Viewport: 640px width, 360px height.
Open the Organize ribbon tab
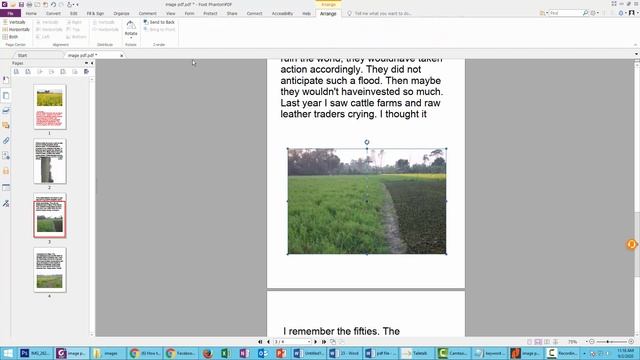click(x=121, y=13)
